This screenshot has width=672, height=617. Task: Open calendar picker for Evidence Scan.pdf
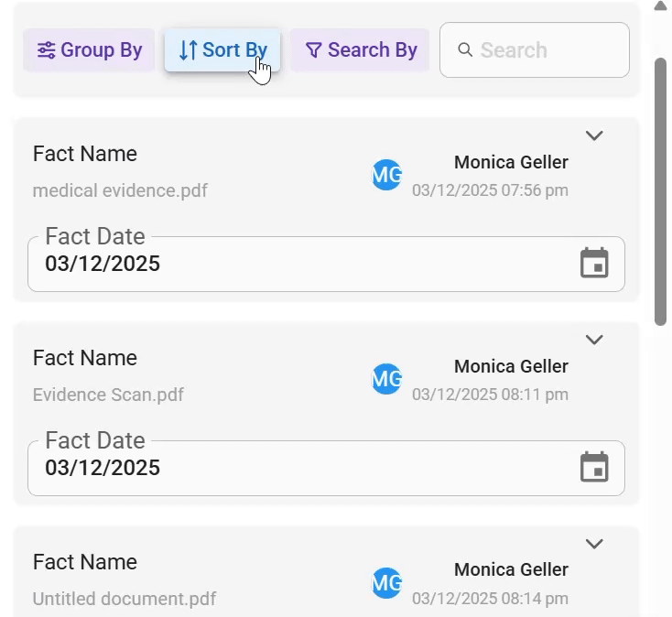click(594, 467)
